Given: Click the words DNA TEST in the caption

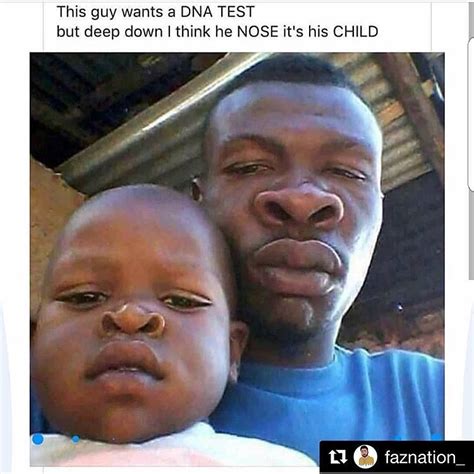Looking at the screenshot, I should 217,12.
